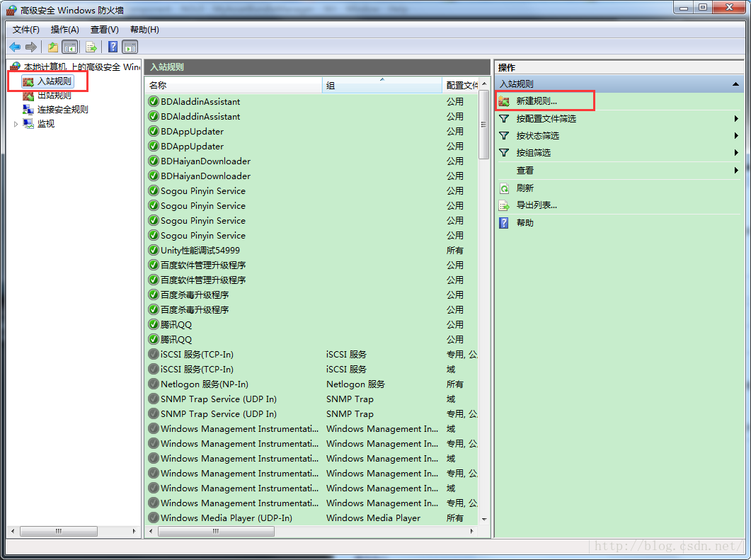Click the gray disabled icon of Netlogon 服务(NP-In)

[154, 384]
